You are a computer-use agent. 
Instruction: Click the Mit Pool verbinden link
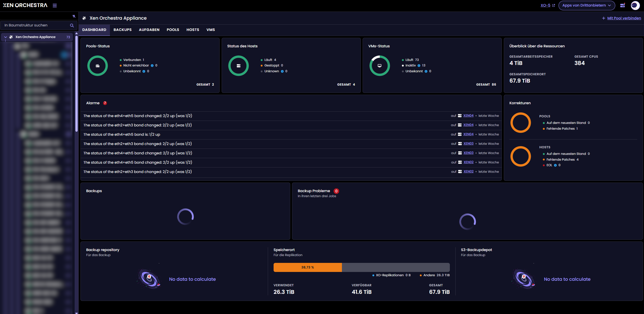click(x=624, y=18)
